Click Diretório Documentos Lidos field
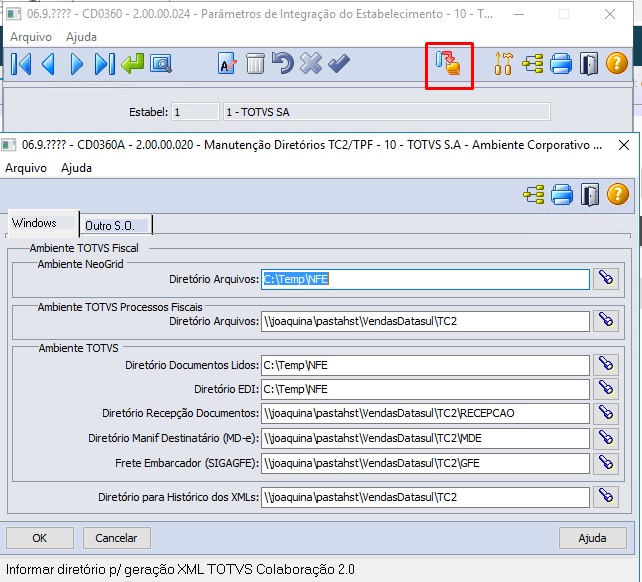The width and height of the screenshot is (642, 582). pos(425,365)
